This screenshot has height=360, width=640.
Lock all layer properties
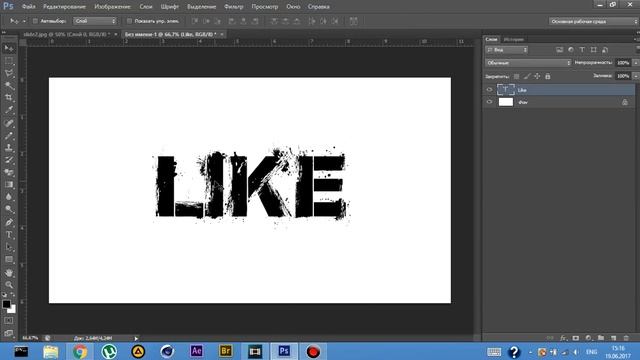tap(548, 76)
